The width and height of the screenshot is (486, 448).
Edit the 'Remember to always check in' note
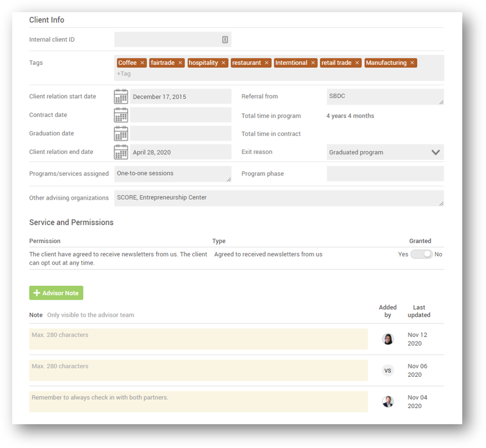pyautogui.click(x=198, y=402)
